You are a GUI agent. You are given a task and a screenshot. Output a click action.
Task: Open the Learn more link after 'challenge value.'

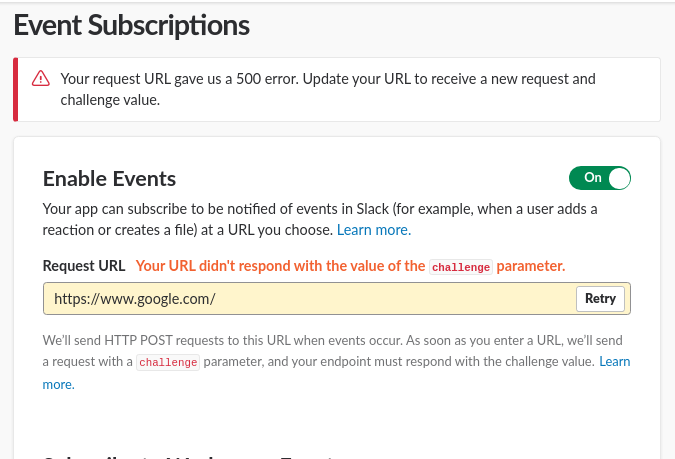(x=614, y=361)
